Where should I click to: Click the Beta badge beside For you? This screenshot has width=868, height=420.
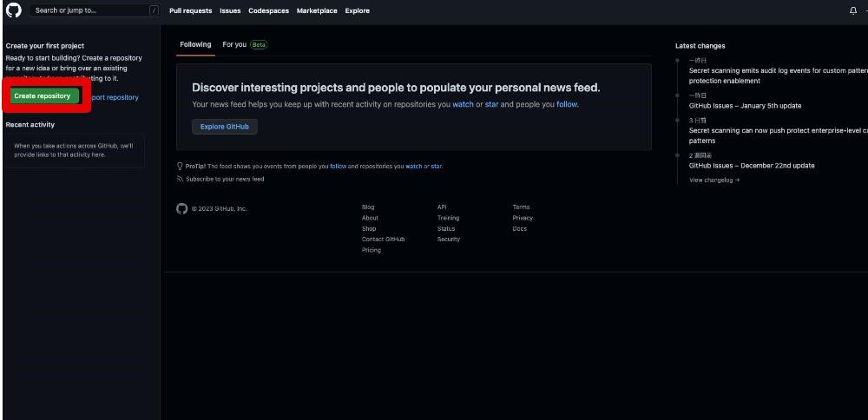tap(259, 45)
